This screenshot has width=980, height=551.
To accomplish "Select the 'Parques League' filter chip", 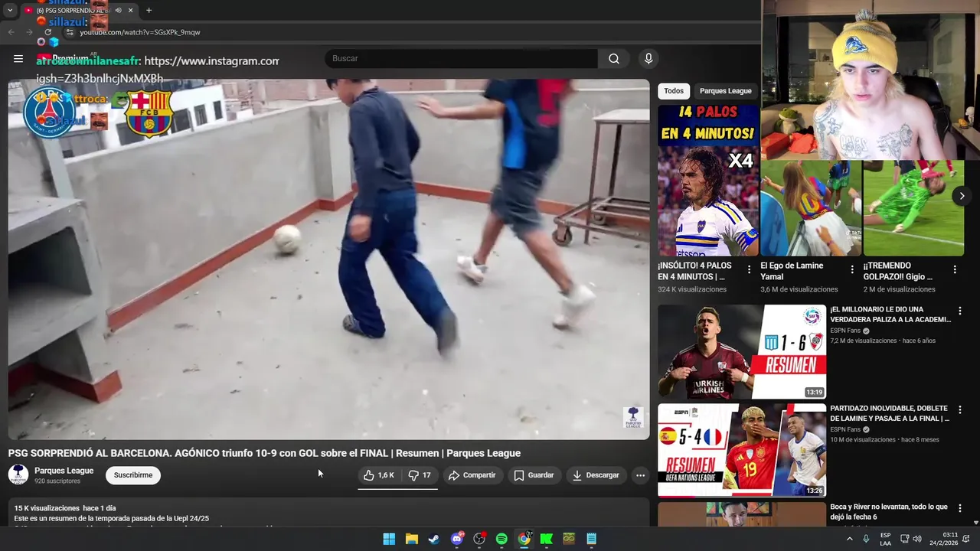I will click(725, 91).
